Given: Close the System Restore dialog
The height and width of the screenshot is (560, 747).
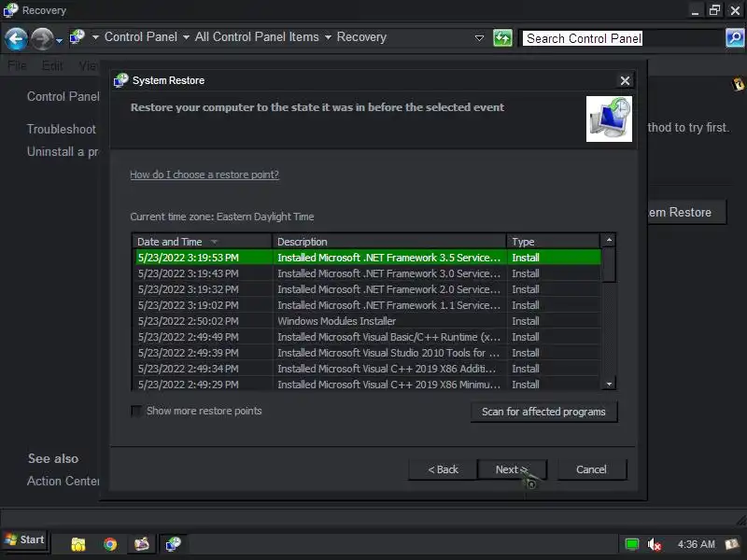Looking at the screenshot, I should point(625,80).
